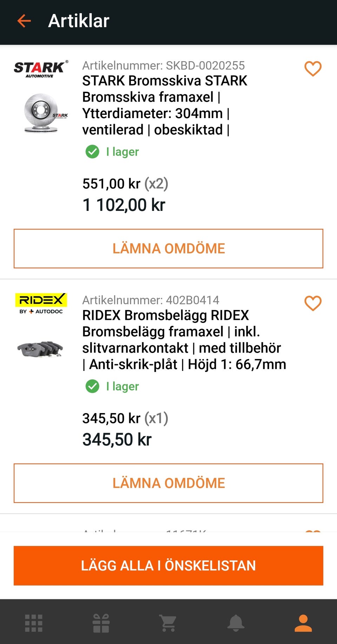Screen dimensions: 337x644
Task: Tap the green in-stock checkmark for RIDEX
Action: tap(92, 386)
